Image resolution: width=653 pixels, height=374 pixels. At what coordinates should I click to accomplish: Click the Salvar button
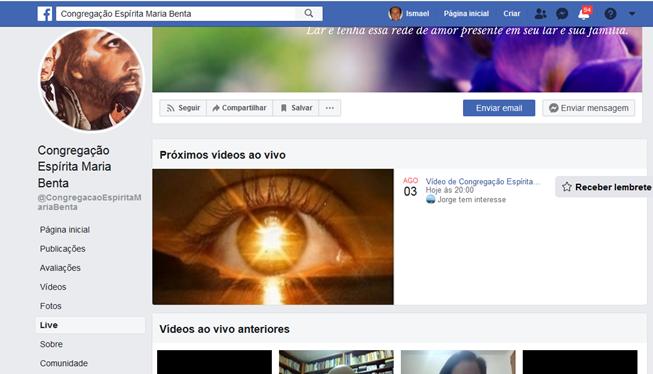(296, 108)
